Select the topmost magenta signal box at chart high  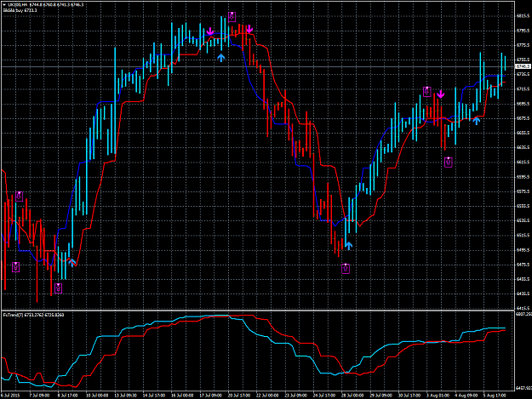pos(232,17)
